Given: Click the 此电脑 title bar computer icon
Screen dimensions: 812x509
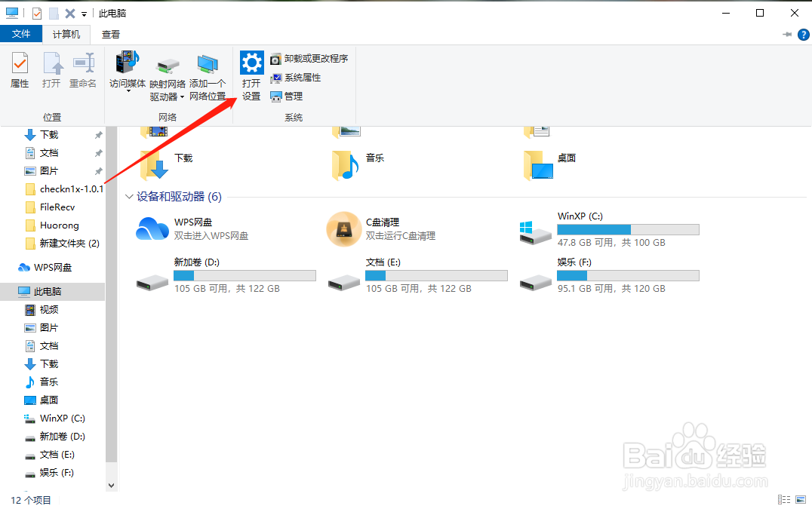Looking at the screenshot, I should pyautogui.click(x=12, y=14).
